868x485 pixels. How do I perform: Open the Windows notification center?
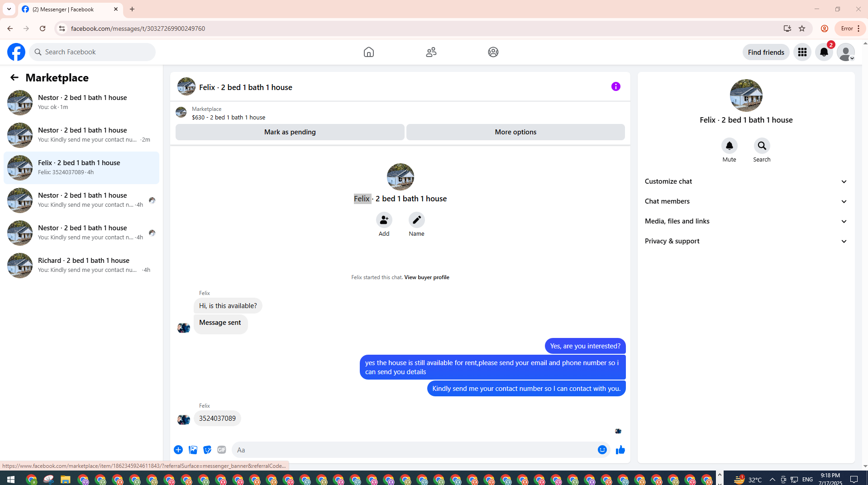click(x=854, y=479)
